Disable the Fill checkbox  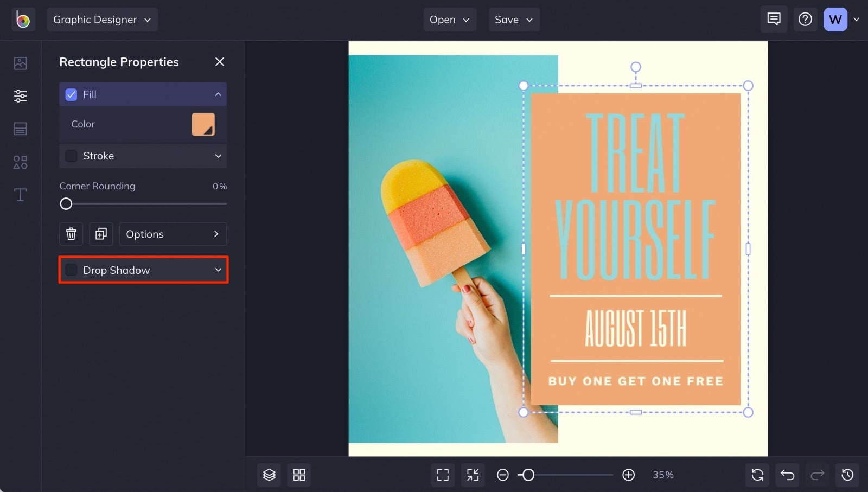click(x=71, y=94)
